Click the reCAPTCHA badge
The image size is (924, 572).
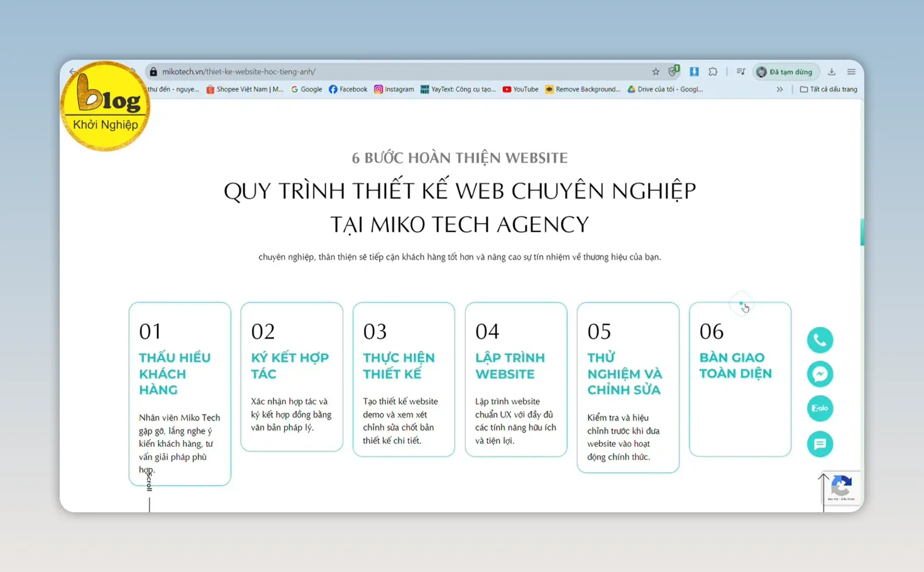[842, 488]
